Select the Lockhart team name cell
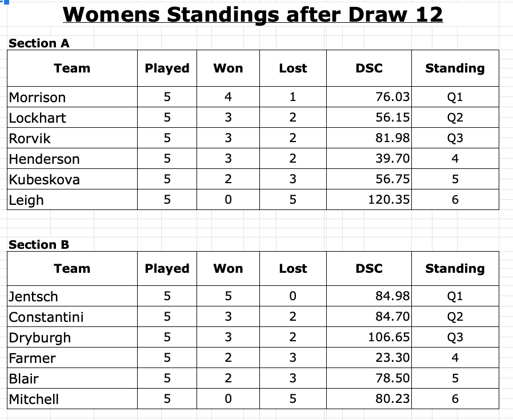 pyautogui.click(x=38, y=118)
